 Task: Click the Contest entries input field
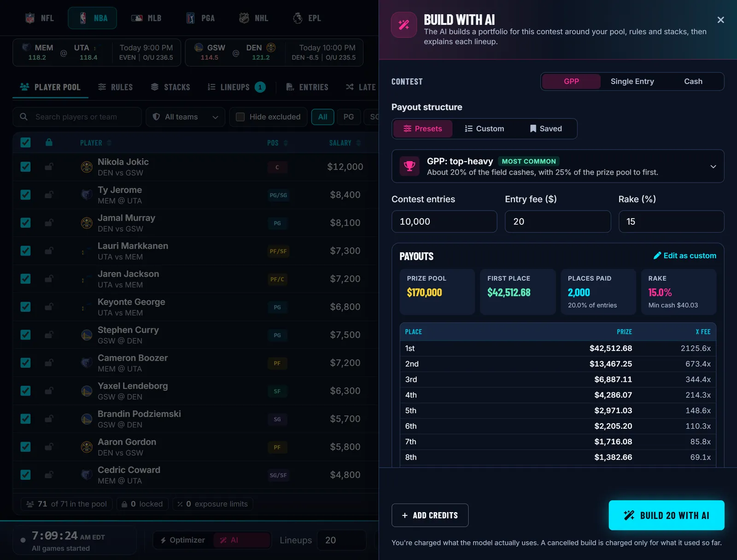click(444, 222)
